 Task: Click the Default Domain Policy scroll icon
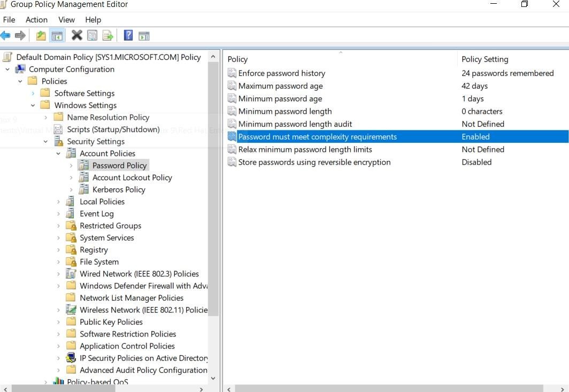[x=7, y=57]
